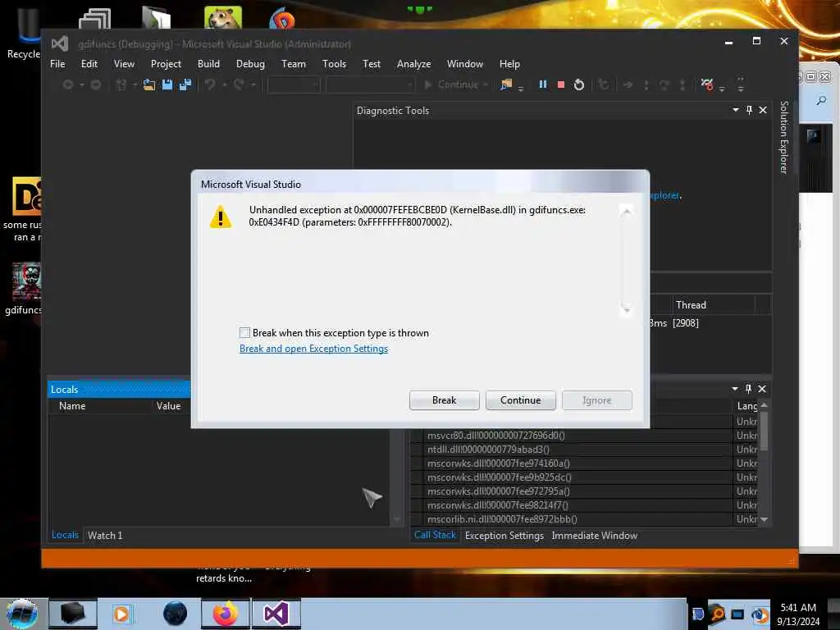This screenshot has height=630, width=840.
Task: Expand the New Project dropdown arrow
Action: click(x=135, y=84)
